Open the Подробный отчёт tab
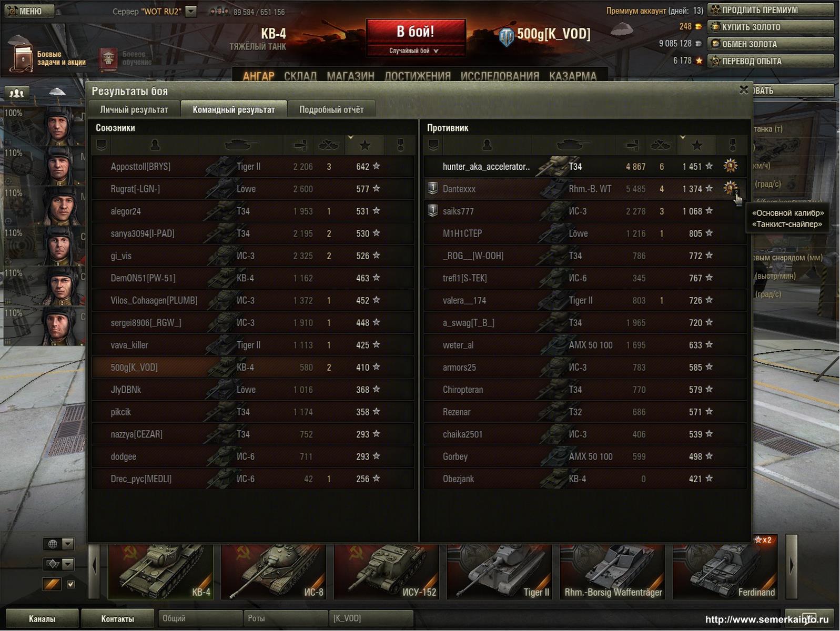The image size is (840, 631). click(331, 109)
